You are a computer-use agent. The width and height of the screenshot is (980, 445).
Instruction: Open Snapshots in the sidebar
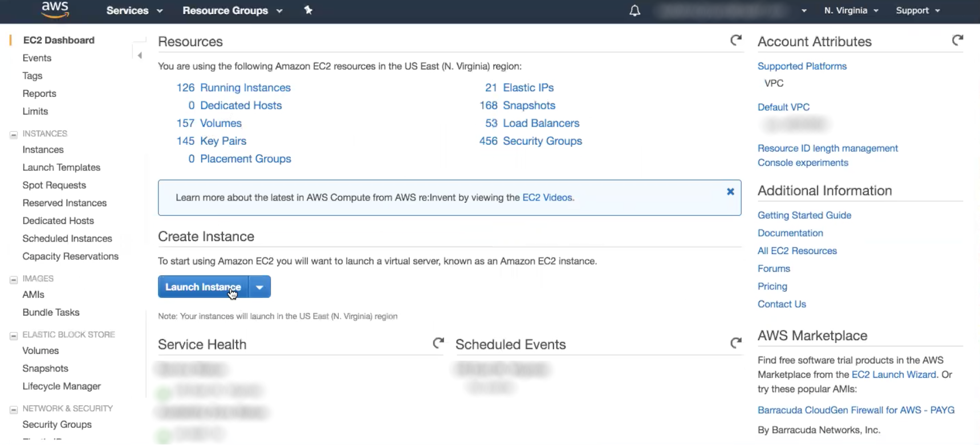tap(46, 368)
